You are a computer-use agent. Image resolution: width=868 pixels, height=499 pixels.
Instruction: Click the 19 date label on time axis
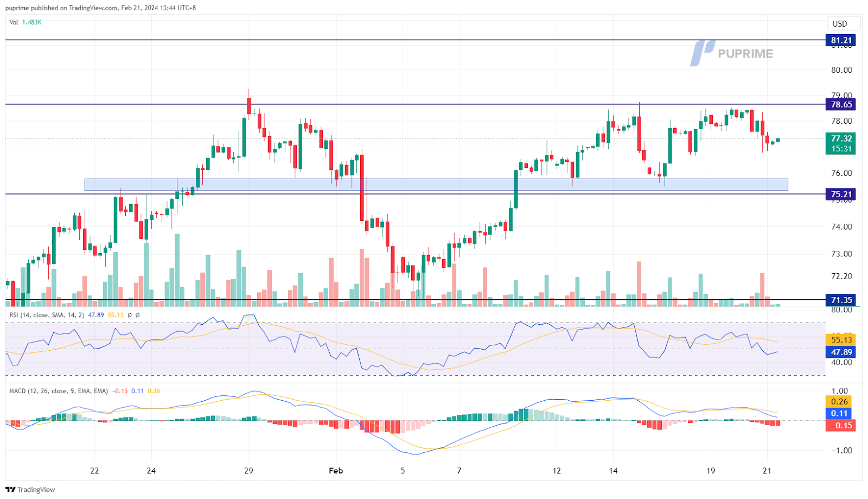711,471
